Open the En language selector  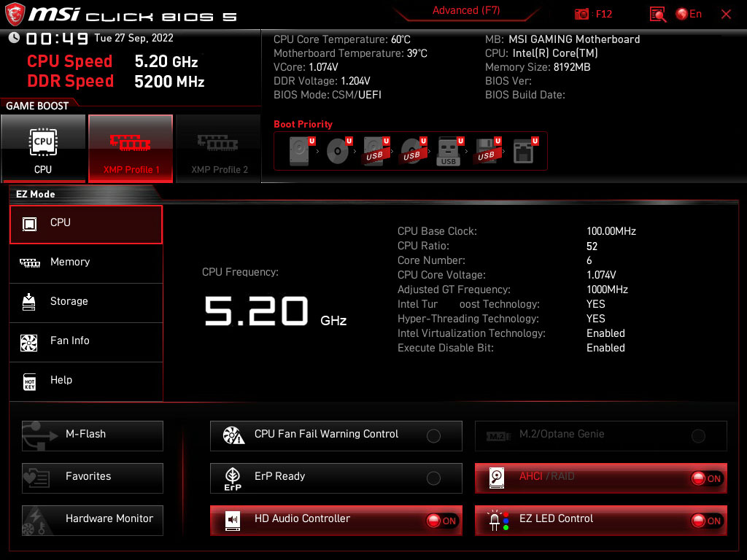(x=689, y=14)
